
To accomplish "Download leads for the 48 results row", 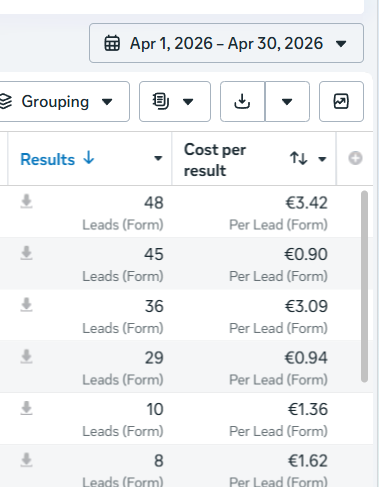I will [x=26, y=202].
